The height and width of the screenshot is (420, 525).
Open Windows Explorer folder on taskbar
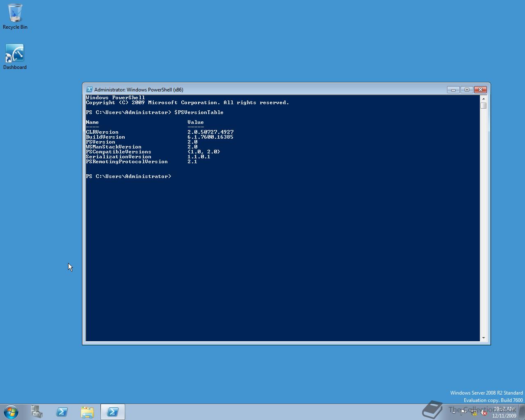(87, 412)
